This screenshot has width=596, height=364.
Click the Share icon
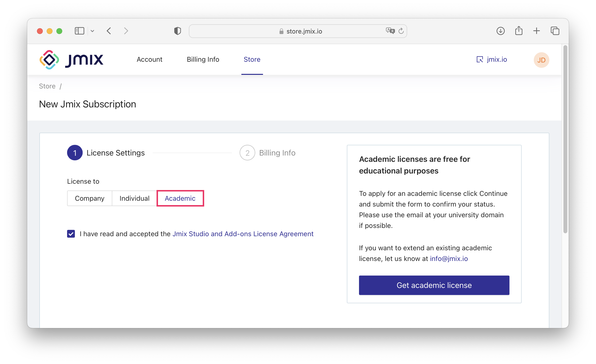pos(519,31)
